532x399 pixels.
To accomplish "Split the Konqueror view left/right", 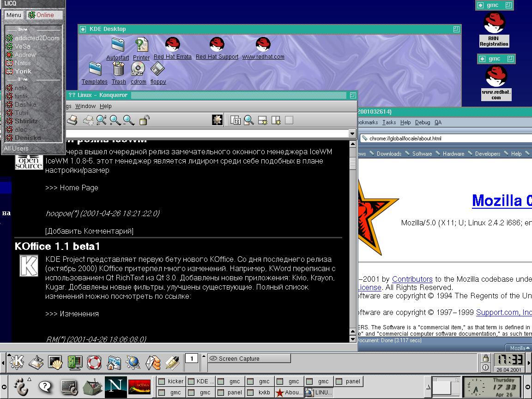I will tap(276, 121).
